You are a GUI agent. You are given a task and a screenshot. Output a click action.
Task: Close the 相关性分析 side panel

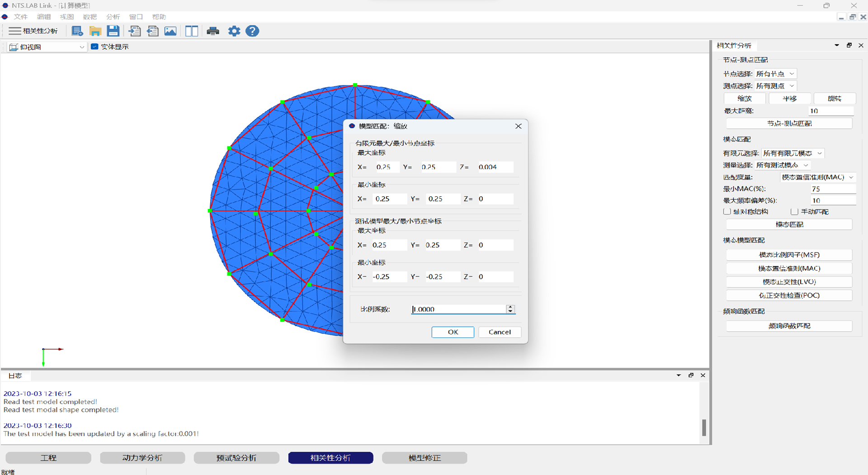click(861, 45)
